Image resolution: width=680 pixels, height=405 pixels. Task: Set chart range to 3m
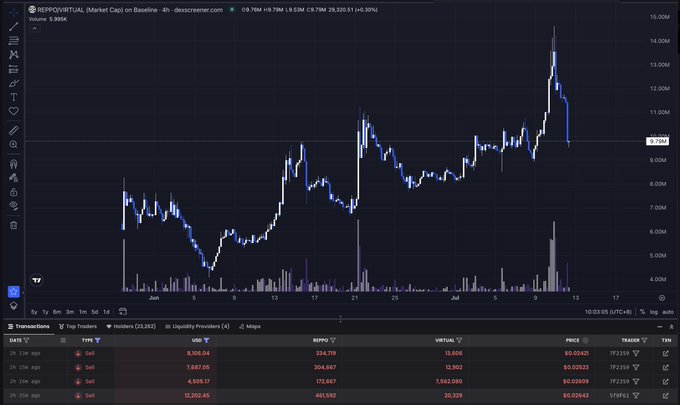tap(70, 312)
